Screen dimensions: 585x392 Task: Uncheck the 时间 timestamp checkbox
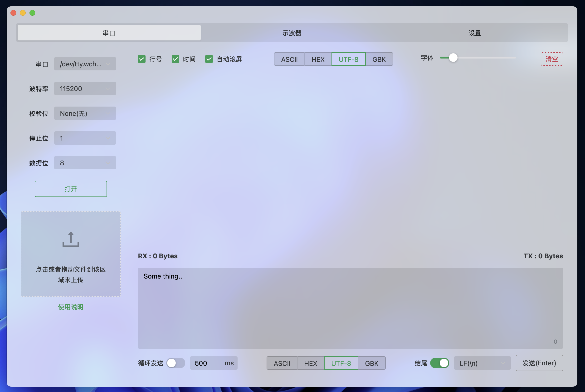pyautogui.click(x=175, y=59)
